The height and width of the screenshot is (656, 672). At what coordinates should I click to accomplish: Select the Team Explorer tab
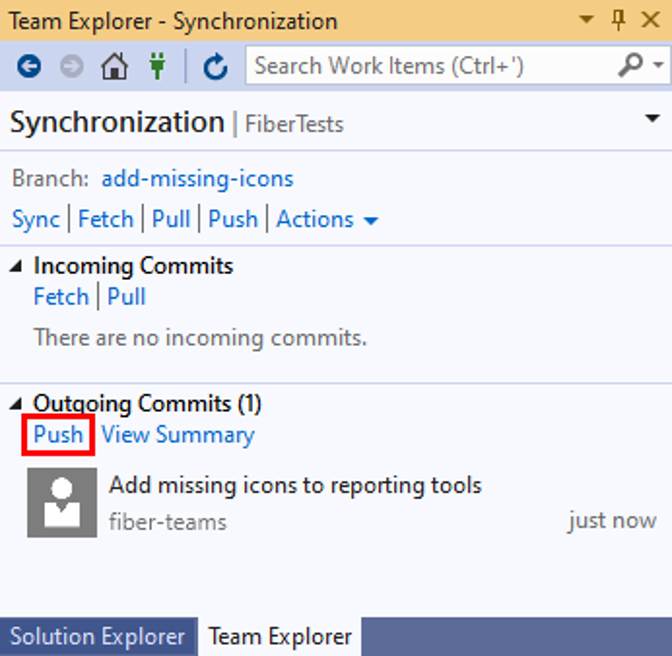280,636
